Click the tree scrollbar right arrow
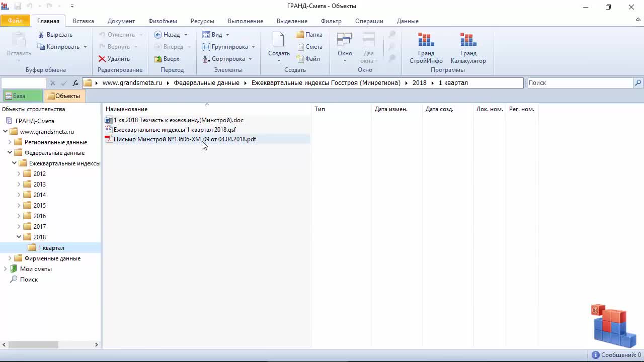 tap(97, 345)
